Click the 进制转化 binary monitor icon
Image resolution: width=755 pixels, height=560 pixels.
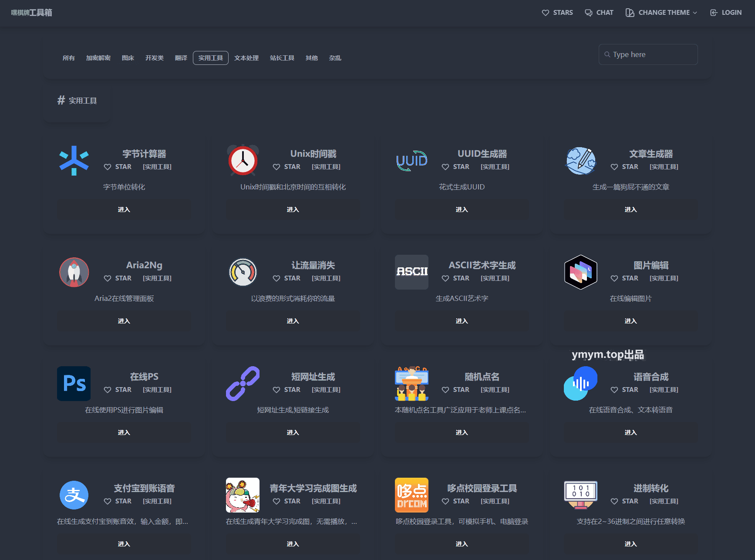[581, 495]
